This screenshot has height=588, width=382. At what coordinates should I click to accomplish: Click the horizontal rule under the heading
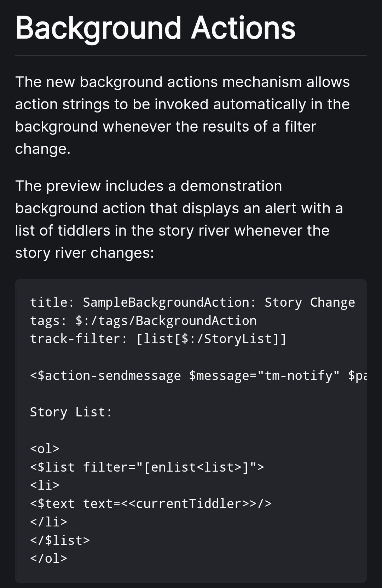pyautogui.click(x=191, y=56)
